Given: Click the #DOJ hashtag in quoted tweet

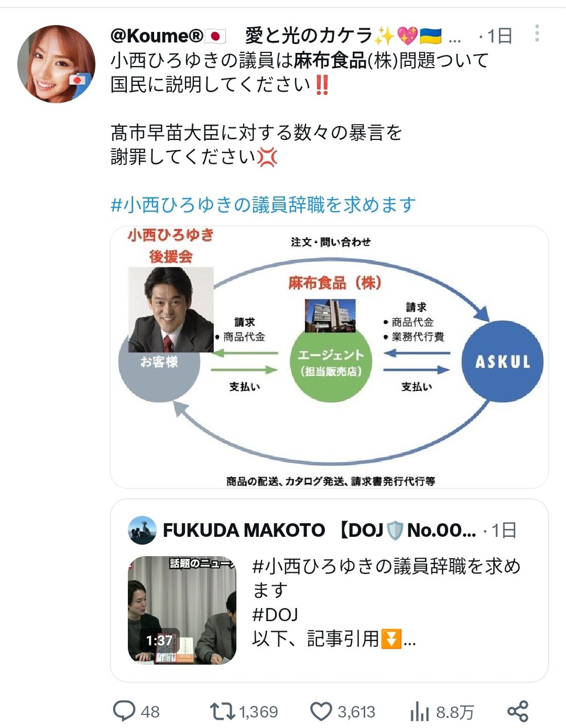Looking at the screenshot, I should click(275, 614).
